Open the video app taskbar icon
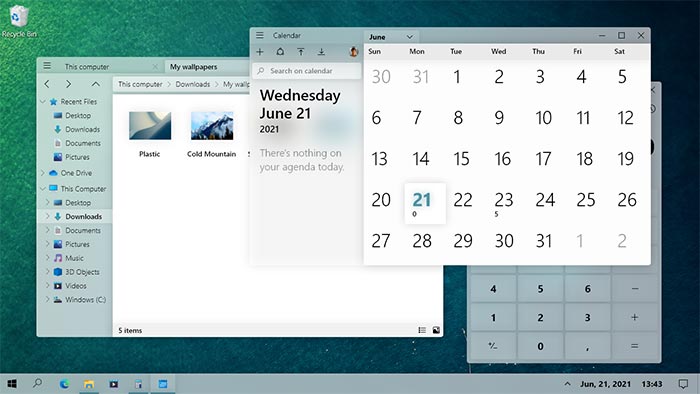700x394 pixels. tap(114, 384)
